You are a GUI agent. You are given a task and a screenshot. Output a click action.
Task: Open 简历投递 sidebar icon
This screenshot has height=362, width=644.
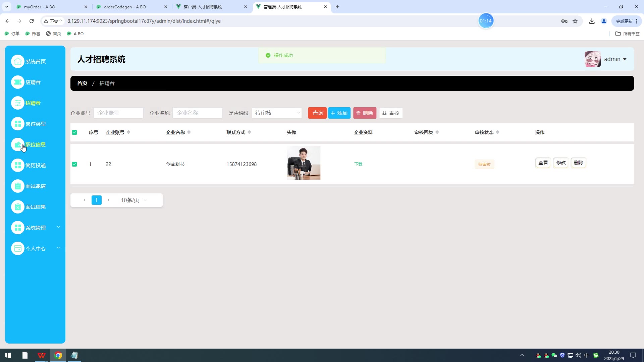coord(18,165)
